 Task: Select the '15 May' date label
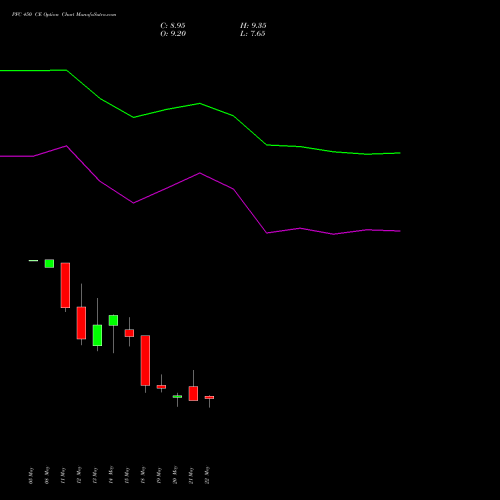click(x=127, y=475)
